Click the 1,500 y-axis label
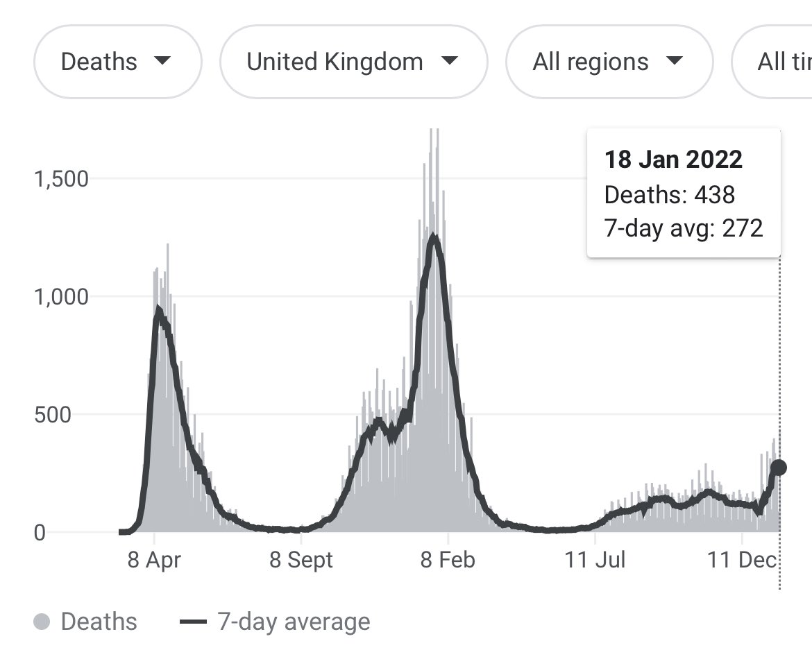812x666 pixels. (61, 179)
